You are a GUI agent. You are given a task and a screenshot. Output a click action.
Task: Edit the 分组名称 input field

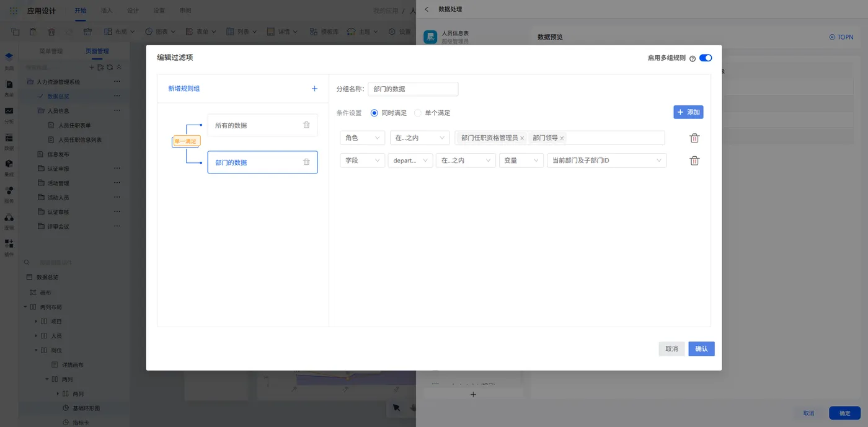(413, 89)
